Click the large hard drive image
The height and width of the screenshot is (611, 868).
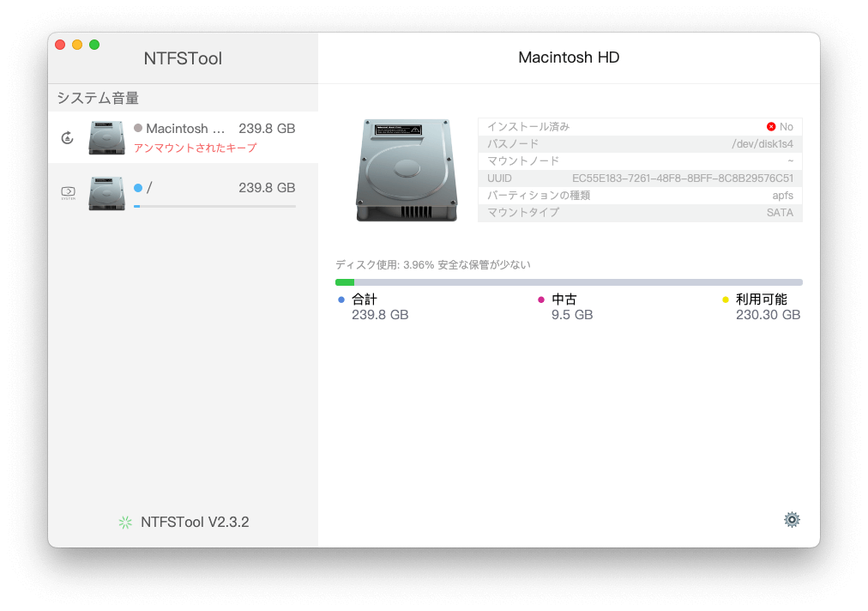407,170
